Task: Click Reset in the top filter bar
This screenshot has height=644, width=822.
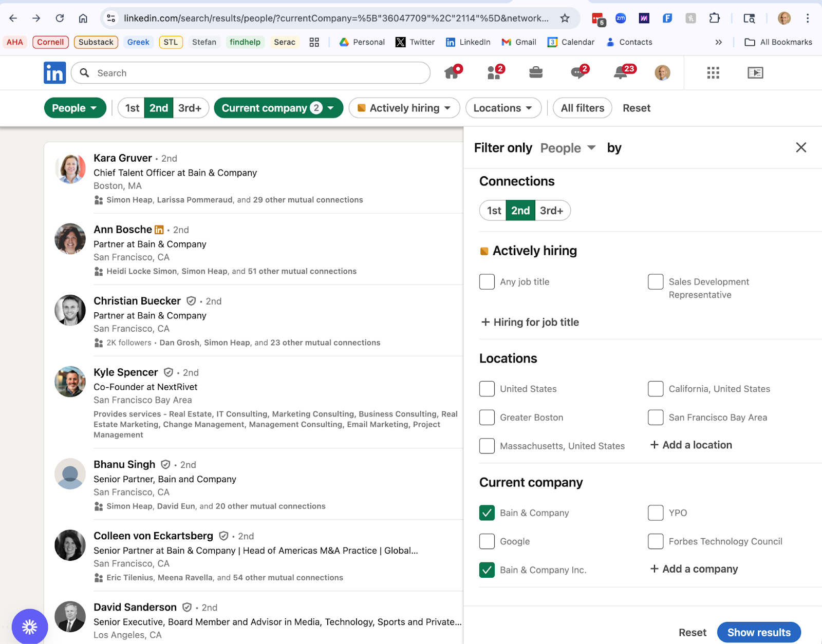Action: point(637,108)
